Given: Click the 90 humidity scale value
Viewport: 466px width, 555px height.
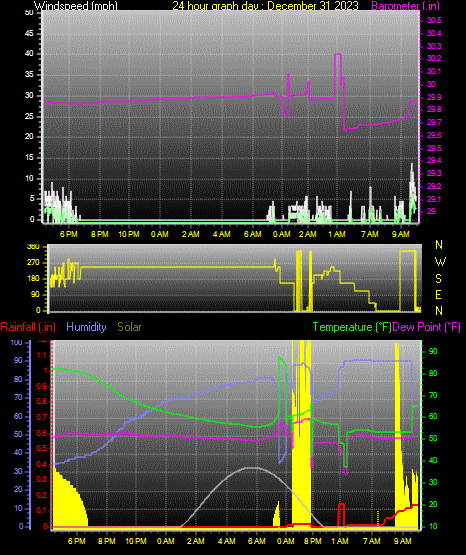Looking at the screenshot, I should point(18,360).
